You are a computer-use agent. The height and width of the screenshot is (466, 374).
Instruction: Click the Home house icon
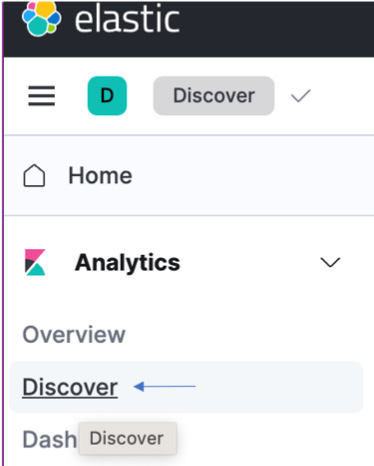[x=34, y=176]
